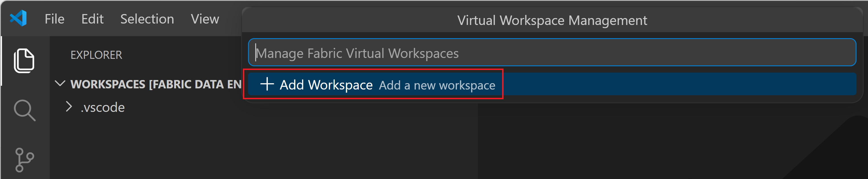Click the EXPLORER panel title

point(96,55)
